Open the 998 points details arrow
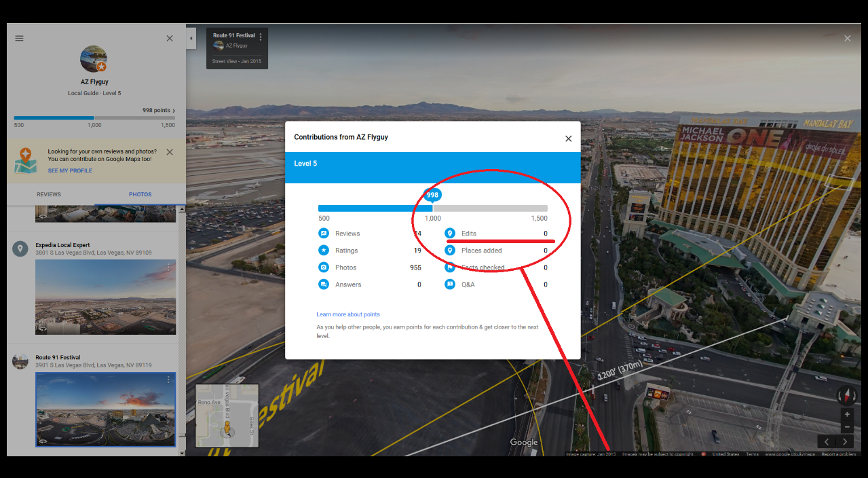This screenshot has height=478, width=868. (174, 110)
